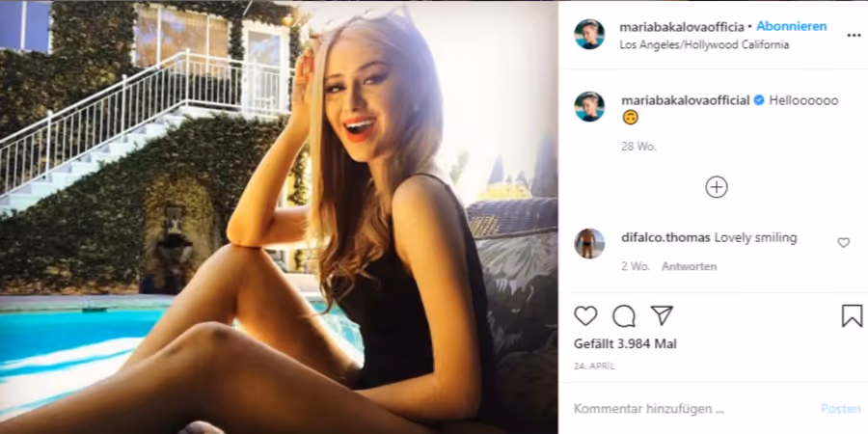Image resolution: width=868 pixels, height=434 pixels.
Task: Save post with bookmark icon
Action: click(852, 315)
